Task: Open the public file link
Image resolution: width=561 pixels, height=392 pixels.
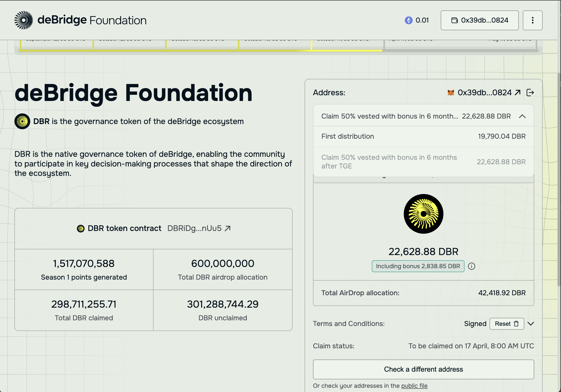Action: click(x=414, y=386)
